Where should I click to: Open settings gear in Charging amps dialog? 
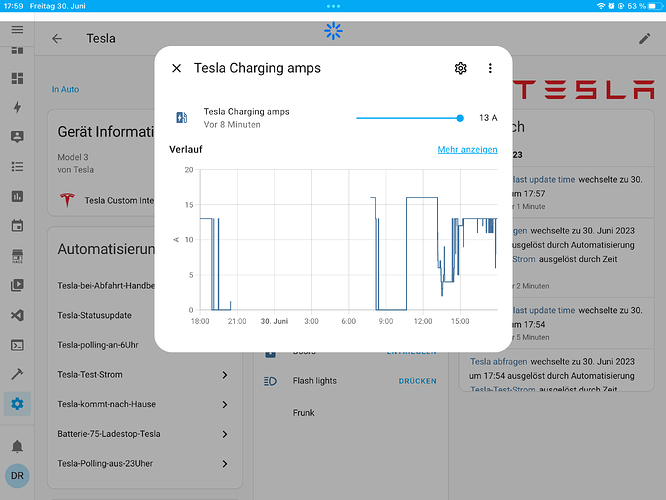460,68
